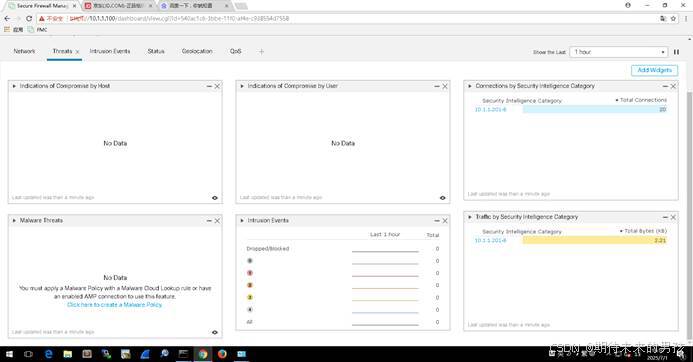693x362 pixels.
Task: Click the orange impact level 2 icon
Action: (250, 286)
